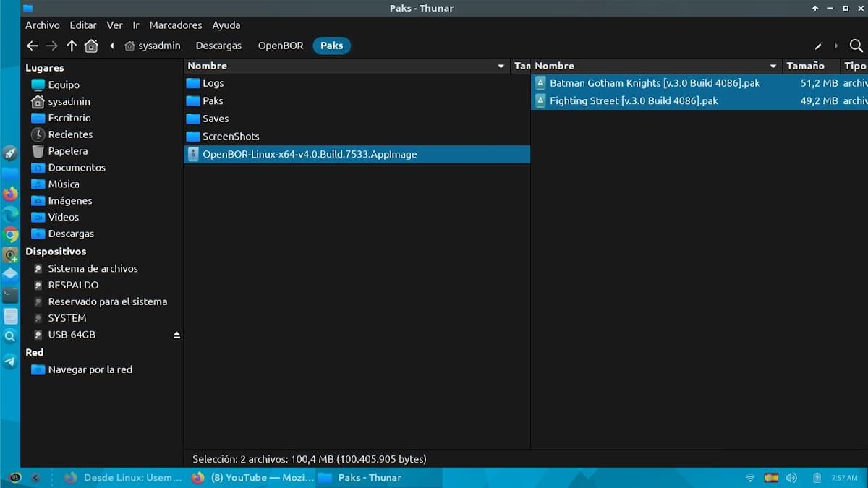The height and width of the screenshot is (488, 868).
Task: Open the Archivo menu
Action: [x=43, y=25]
